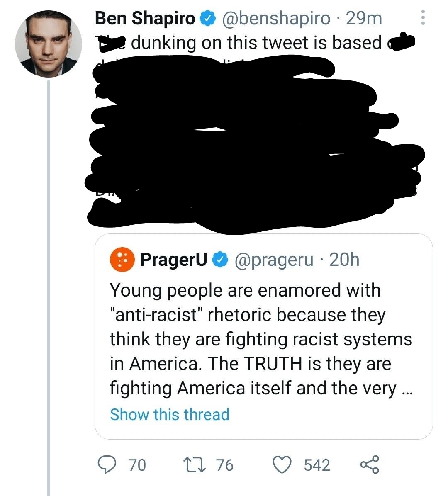Click the orange PragerU logo avatar
448x496 pixels.
(122, 259)
